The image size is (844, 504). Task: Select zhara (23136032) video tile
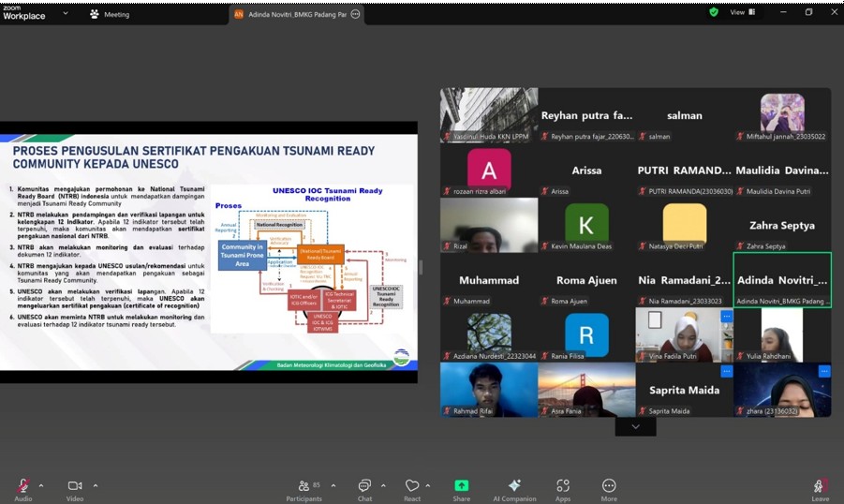point(782,390)
